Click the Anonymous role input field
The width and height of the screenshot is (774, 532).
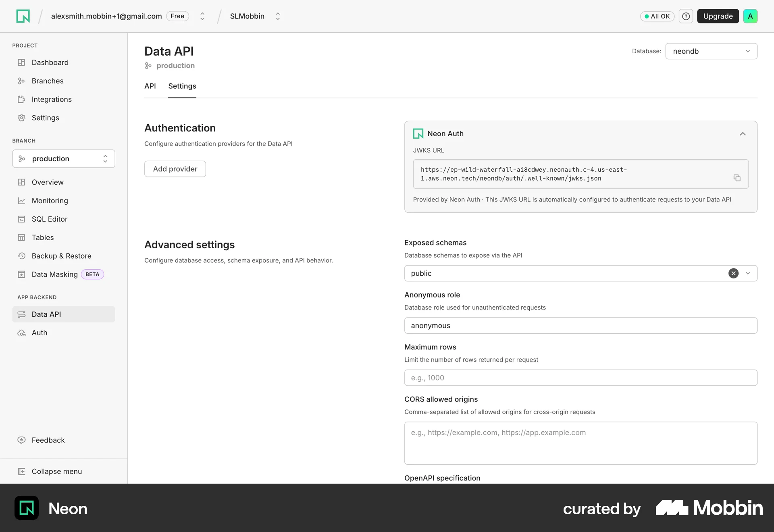point(580,326)
